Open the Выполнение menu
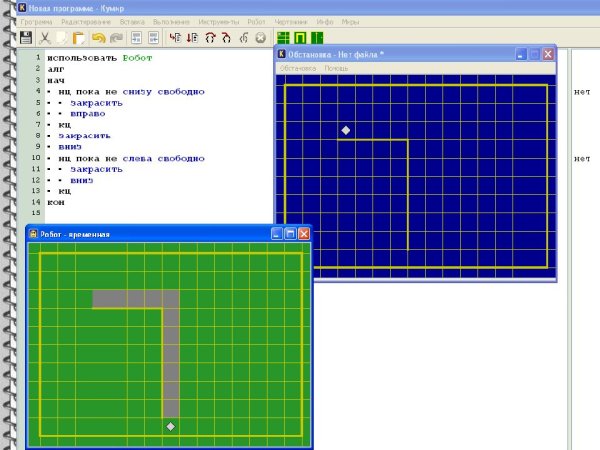Viewport: 600px width, 450px height. [x=170, y=20]
